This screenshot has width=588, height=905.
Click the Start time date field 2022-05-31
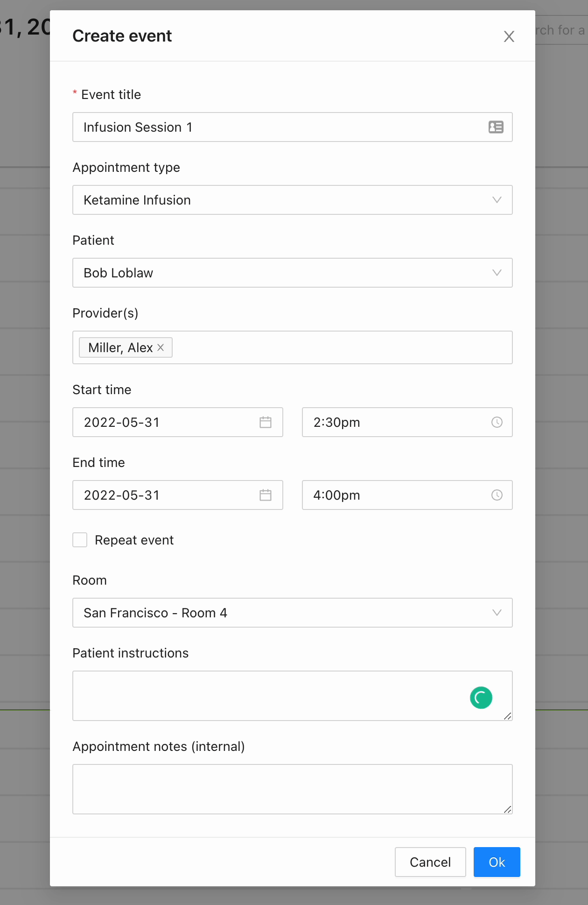click(x=178, y=422)
